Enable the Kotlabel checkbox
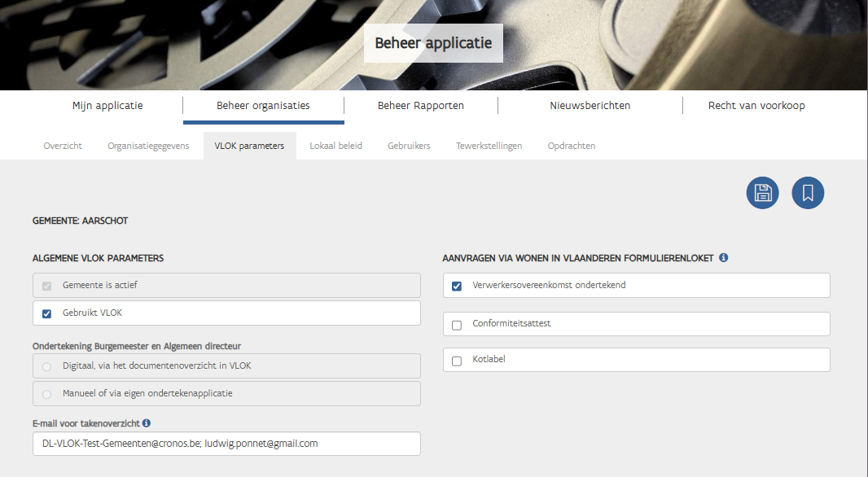Screen dimensions: 868x477 click(457, 361)
